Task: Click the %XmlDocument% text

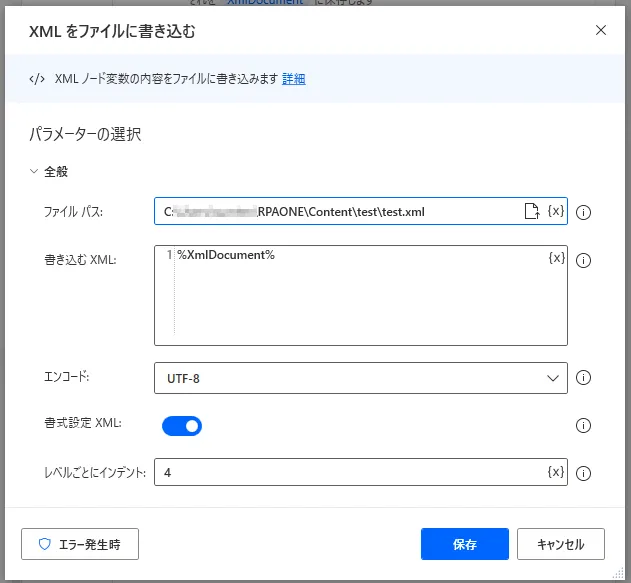Action: pos(226,255)
